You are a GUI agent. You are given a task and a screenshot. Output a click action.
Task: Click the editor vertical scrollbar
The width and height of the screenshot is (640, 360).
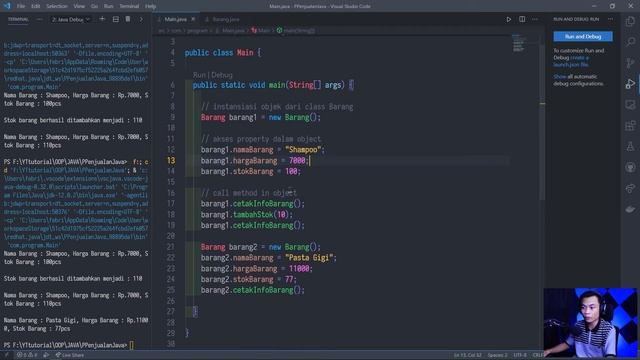pos(542,122)
